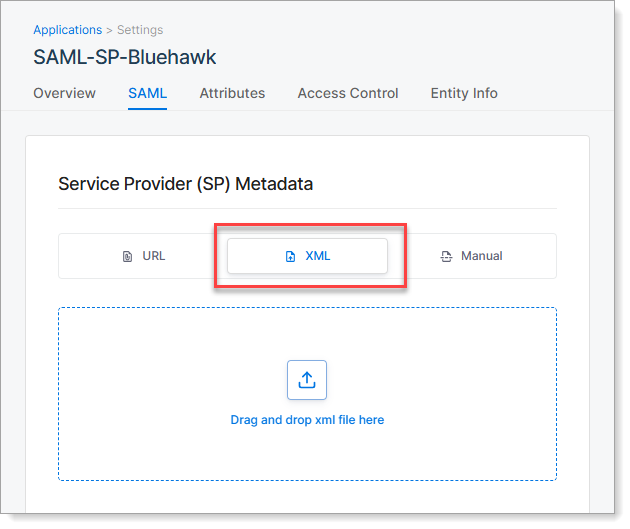
Task: Select the XML metadata option
Action: tap(307, 256)
